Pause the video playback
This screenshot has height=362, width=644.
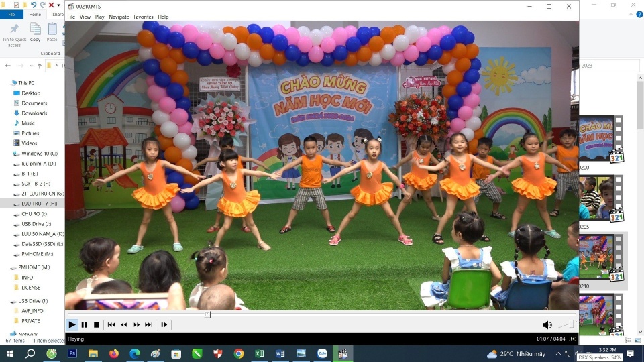pos(84,325)
